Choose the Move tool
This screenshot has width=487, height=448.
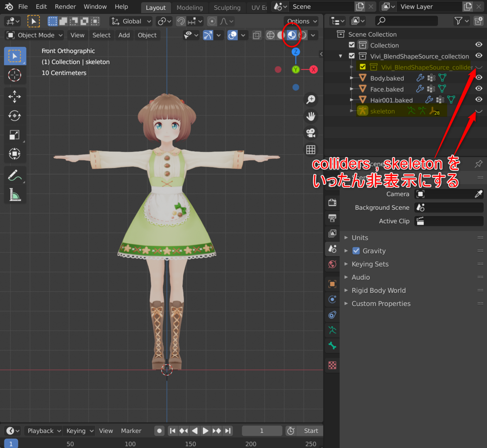coord(15,97)
